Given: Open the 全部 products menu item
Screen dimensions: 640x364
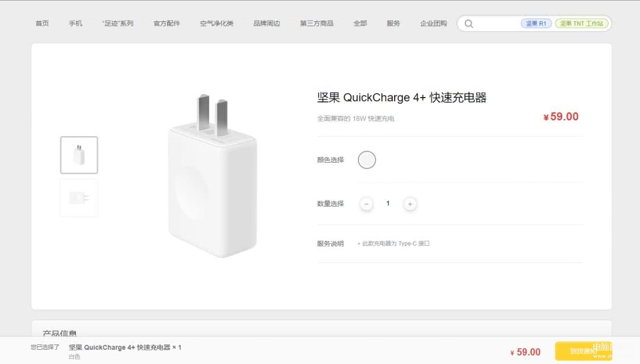Looking at the screenshot, I should 360,24.
